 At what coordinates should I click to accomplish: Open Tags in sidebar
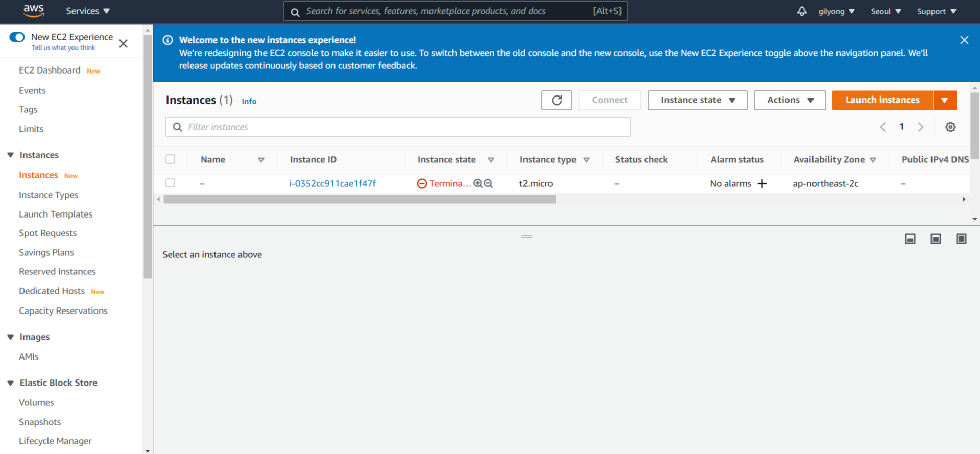coord(28,109)
